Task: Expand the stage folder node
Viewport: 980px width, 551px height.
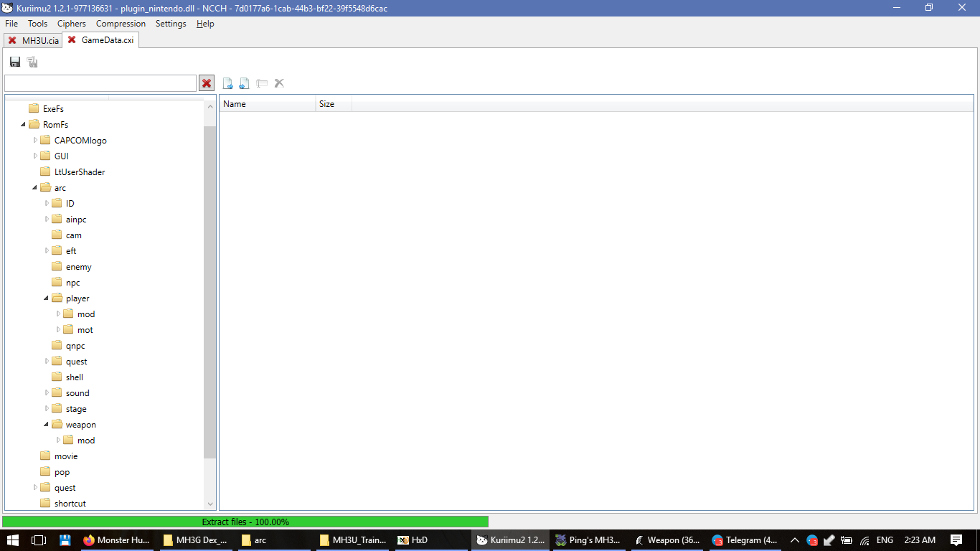Action: [x=47, y=409]
